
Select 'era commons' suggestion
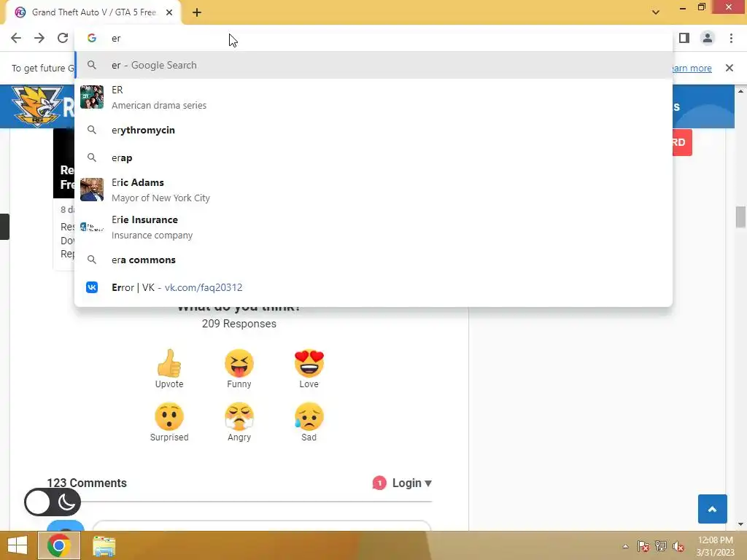point(373,260)
